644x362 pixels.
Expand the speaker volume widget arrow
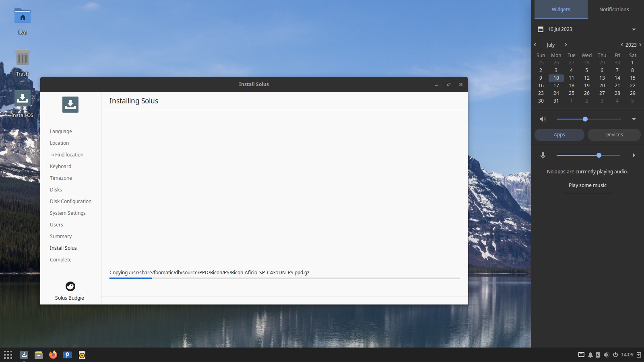634,119
